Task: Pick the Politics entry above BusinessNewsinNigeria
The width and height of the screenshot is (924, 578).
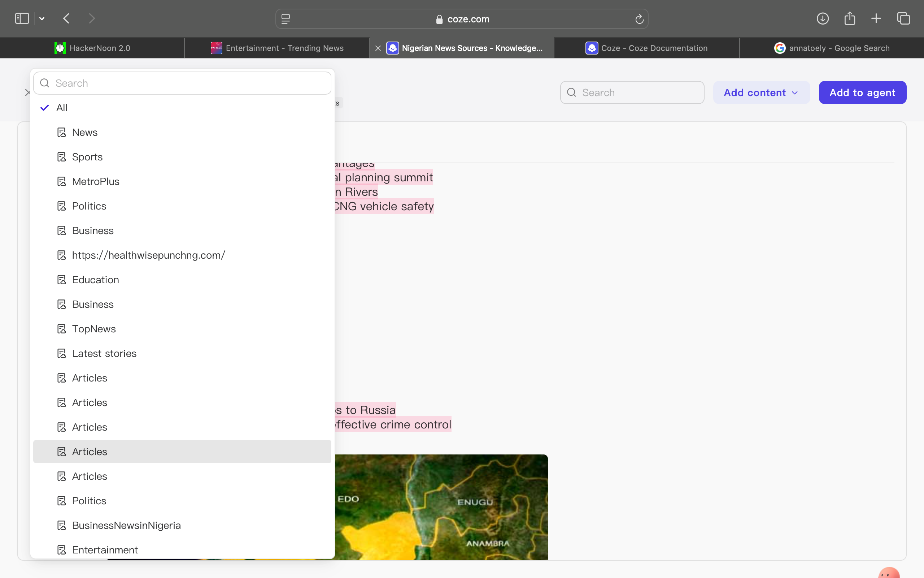Action: click(182, 501)
